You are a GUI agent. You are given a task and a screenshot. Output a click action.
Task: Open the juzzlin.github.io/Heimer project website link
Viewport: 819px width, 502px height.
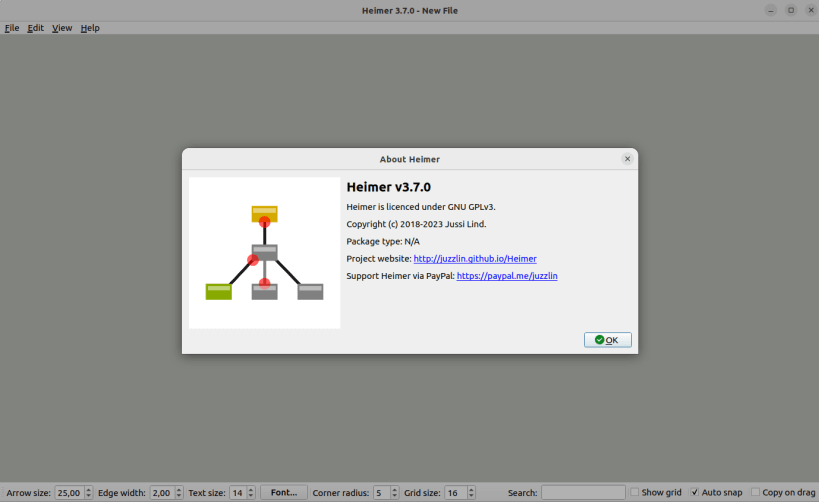[x=475, y=259]
